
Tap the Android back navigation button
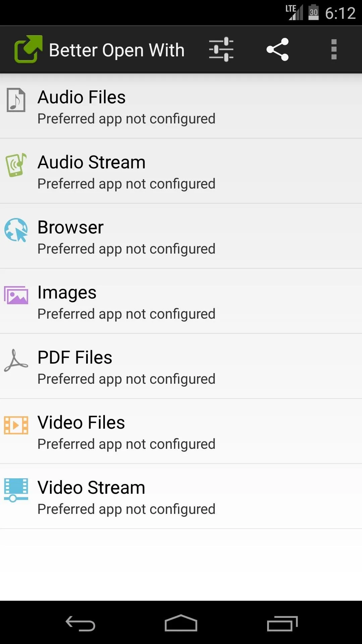point(80,623)
